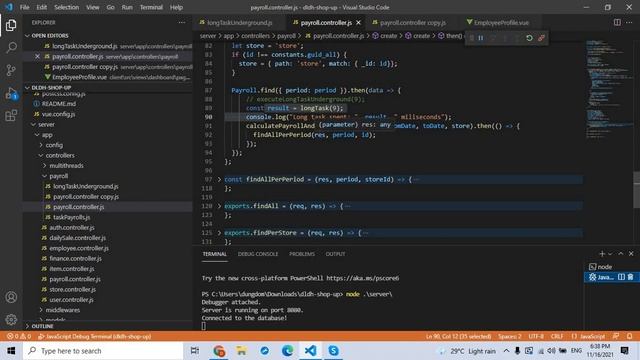Image resolution: width=640 pixels, height=360 pixels.
Task: Split the editor to the right
Action: 617,22
